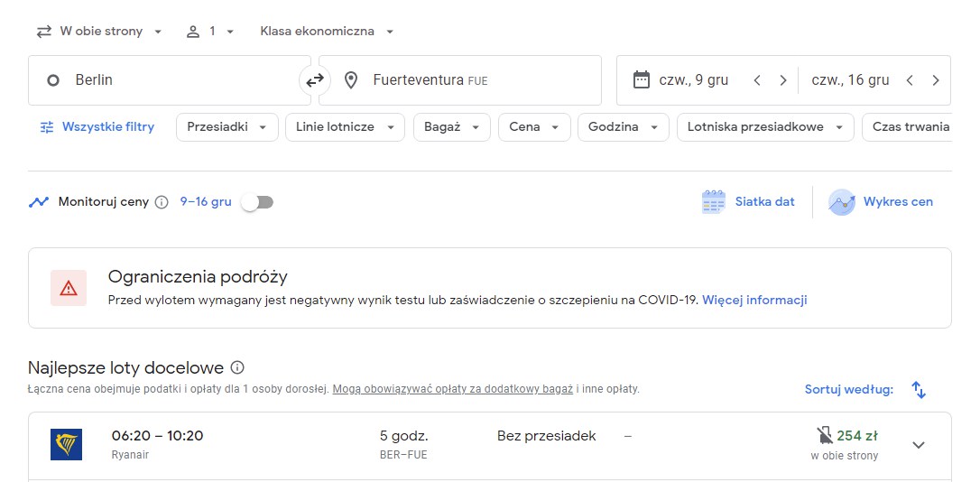980x482 pixels.
Task: Show info about Monitoruj ceny
Action: [162, 202]
